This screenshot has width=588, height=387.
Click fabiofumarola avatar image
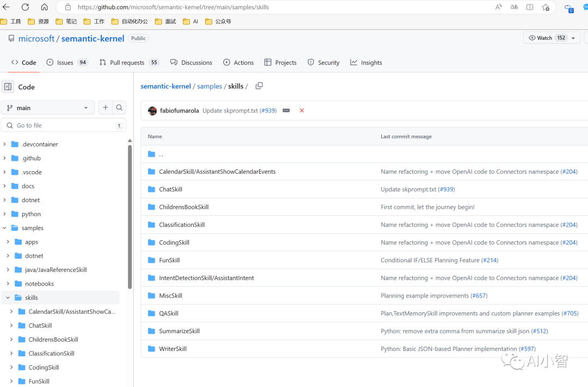pyautogui.click(x=152, y=110)
